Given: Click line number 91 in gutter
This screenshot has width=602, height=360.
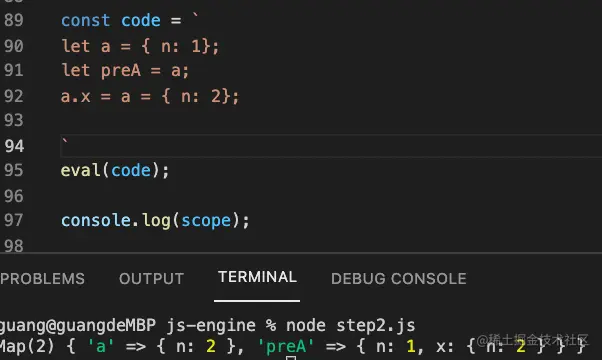Looking at the screenshot, I should point(14,71).
